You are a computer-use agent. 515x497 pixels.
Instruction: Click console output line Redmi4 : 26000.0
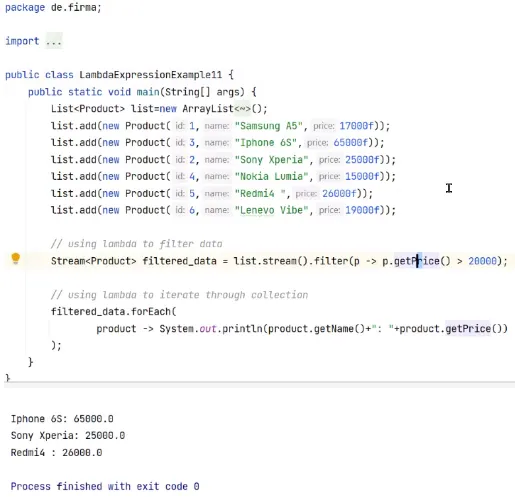[x=56, y=453]
